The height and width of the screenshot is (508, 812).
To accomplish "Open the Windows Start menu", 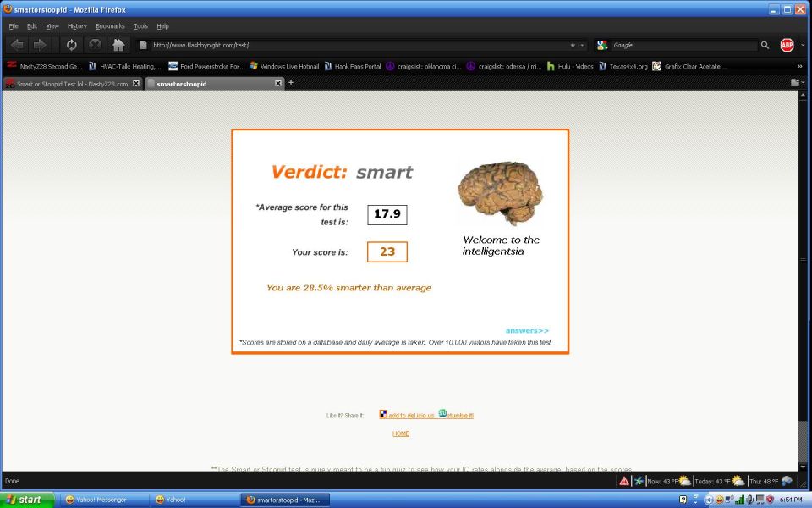I will (27, 500).
